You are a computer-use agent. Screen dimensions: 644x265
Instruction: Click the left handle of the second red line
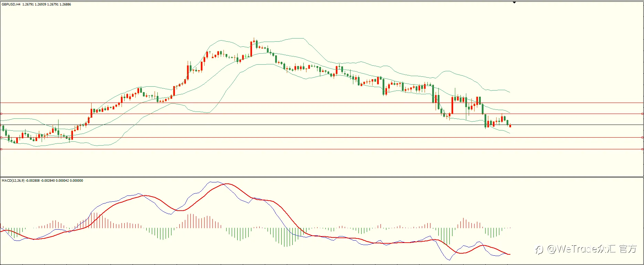click(1, 114)
